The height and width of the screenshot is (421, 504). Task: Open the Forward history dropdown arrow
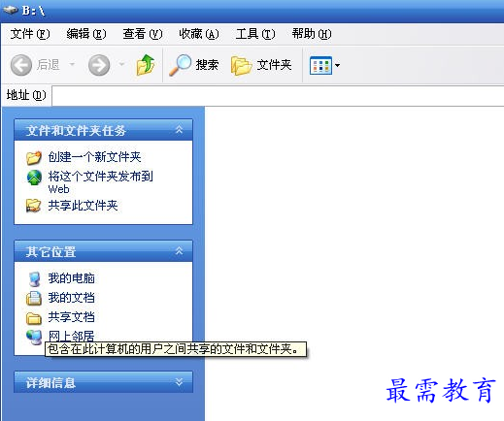121,64
